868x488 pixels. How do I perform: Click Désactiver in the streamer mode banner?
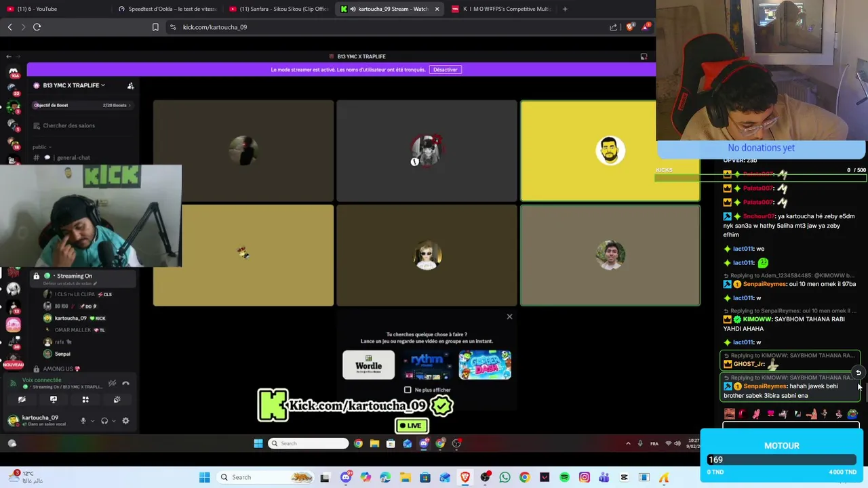(x=446, y=70)
